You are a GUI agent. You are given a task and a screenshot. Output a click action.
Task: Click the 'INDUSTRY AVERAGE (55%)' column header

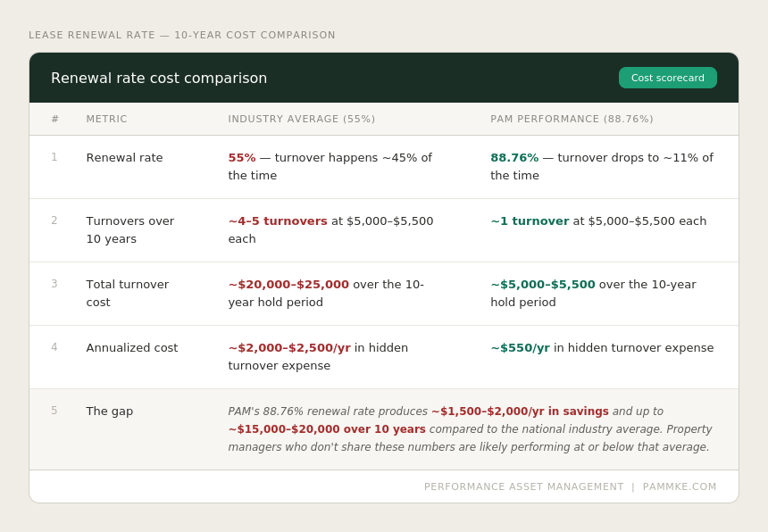(302, 119)
